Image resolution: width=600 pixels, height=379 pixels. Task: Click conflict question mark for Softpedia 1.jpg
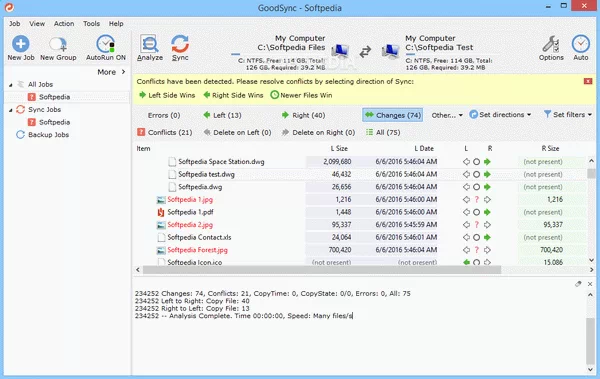point(476,199)
